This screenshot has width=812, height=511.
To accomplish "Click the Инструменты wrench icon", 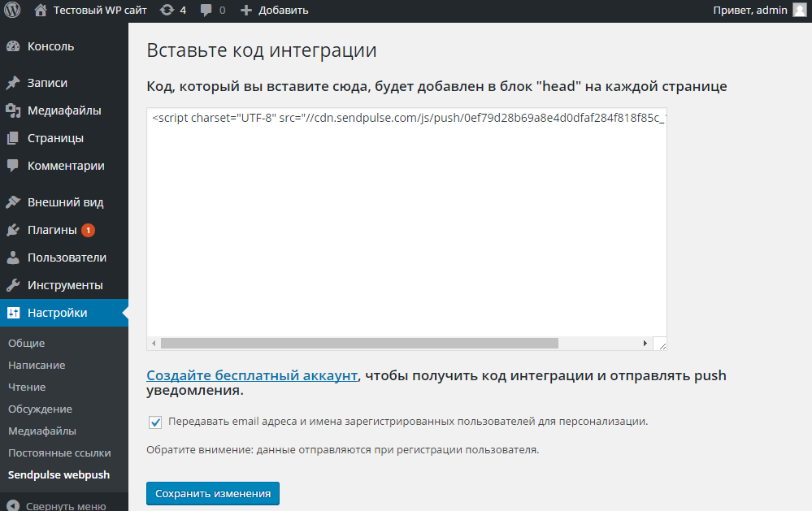I will tap(13, 285).
